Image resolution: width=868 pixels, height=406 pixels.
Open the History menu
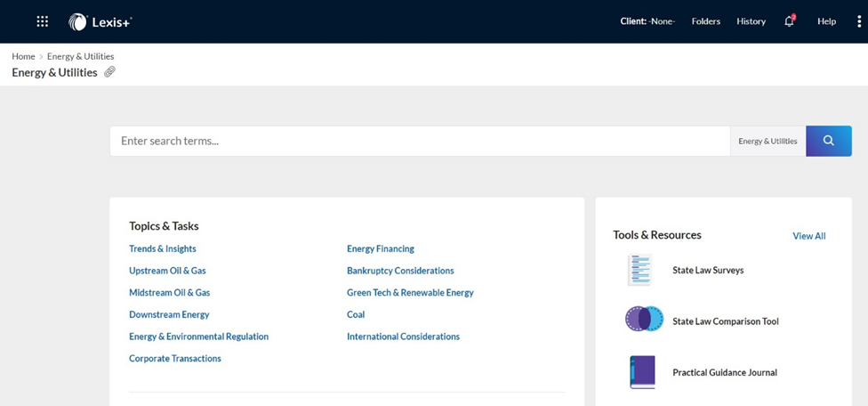(x=751, y=21)
